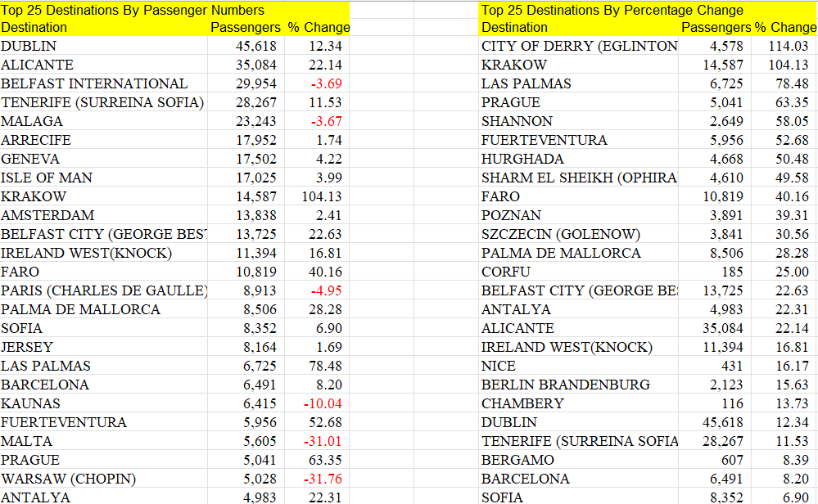Viewport: 818px width, 504px height.
Task: Click the NICE destination cell
Action: tap(498, 366)
